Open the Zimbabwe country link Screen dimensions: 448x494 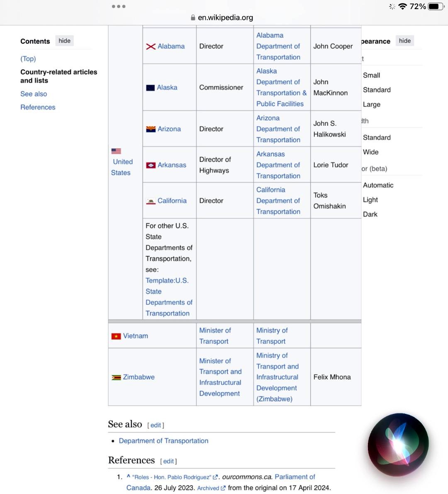tap(139, 377)
